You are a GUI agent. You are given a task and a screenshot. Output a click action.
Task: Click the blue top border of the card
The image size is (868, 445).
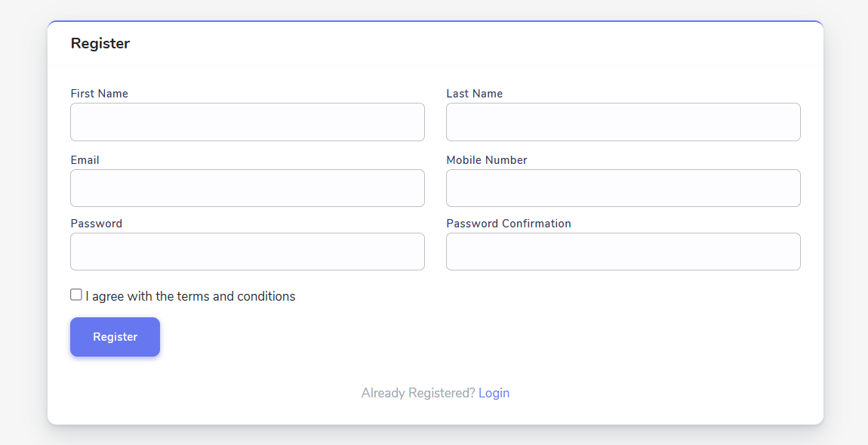435,21
